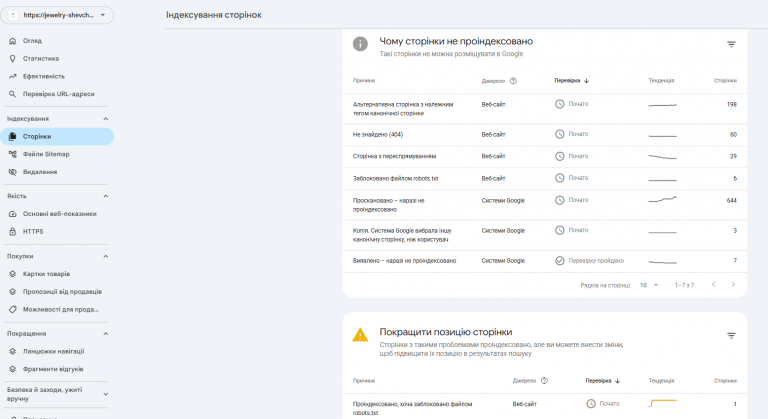Collapse the Покупки sidebar section
The image size is (768, 419).
[x=105, y=256]
